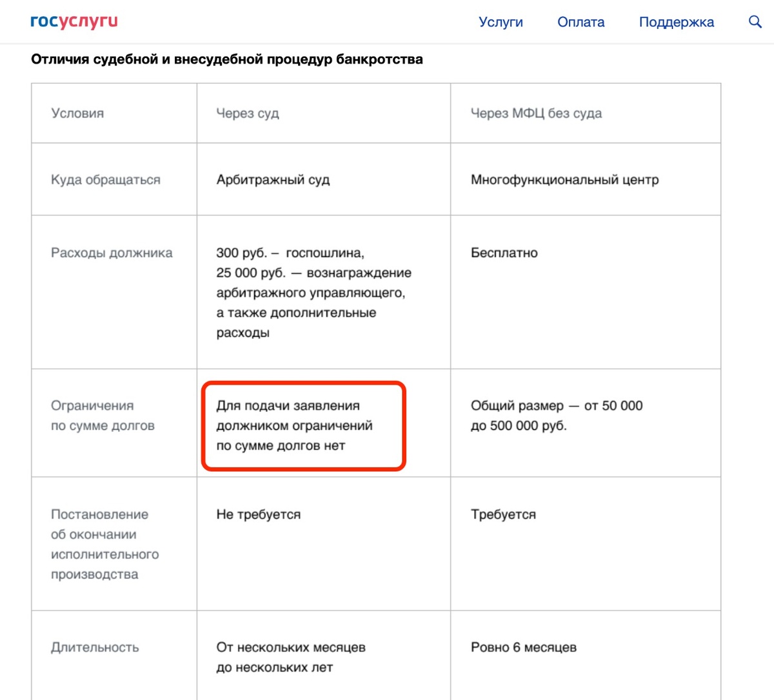Open the Оплата menu item
The width and height of the screenshot is (774, 700).
pyautogui.click(x=580, y=21)
